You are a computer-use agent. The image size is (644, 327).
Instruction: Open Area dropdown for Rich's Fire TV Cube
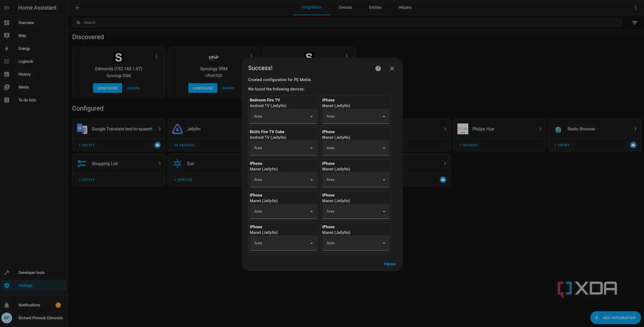pos(283,148)
